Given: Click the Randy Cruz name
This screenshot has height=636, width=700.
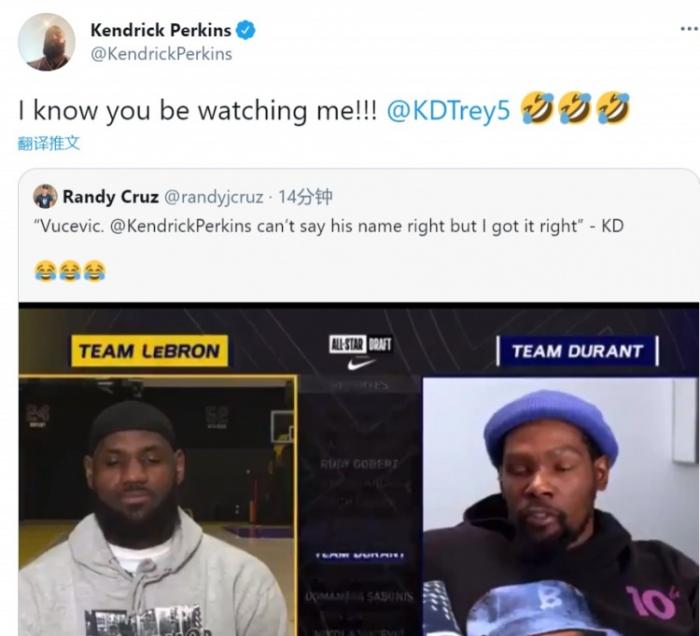Looking at the screenshot, I should (111, 196).
